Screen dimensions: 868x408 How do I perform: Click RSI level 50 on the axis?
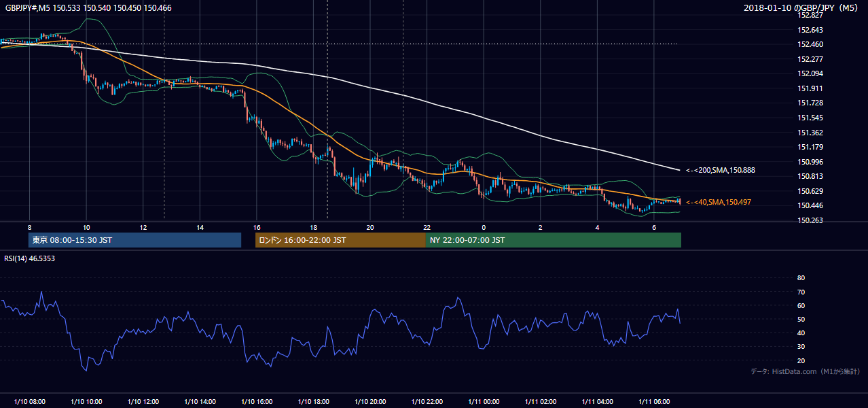pos(801,319)
